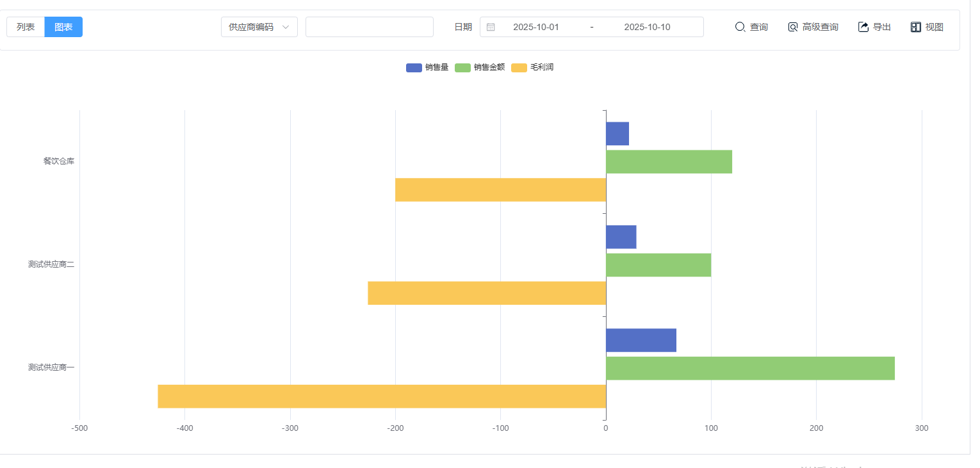Switch to the 列表 tab

click(x=26, y=27)
